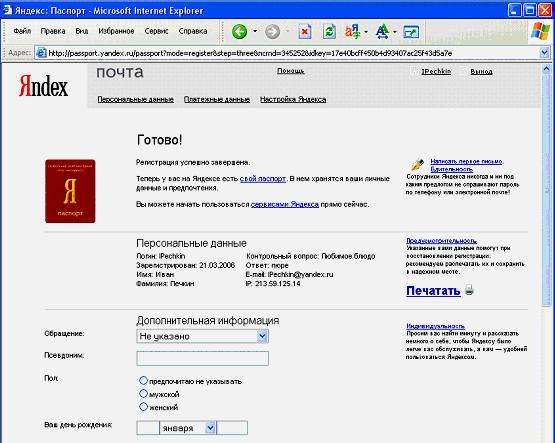Click the red Yandex passport image
The height and width of the screenshot is (443, 555).
(70, 191)
